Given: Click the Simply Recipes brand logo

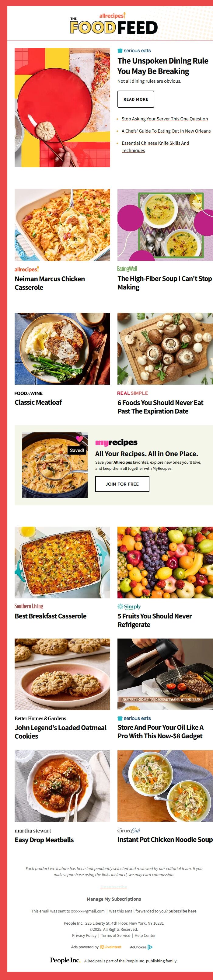Looking at the screenshot, I should 129,606.
